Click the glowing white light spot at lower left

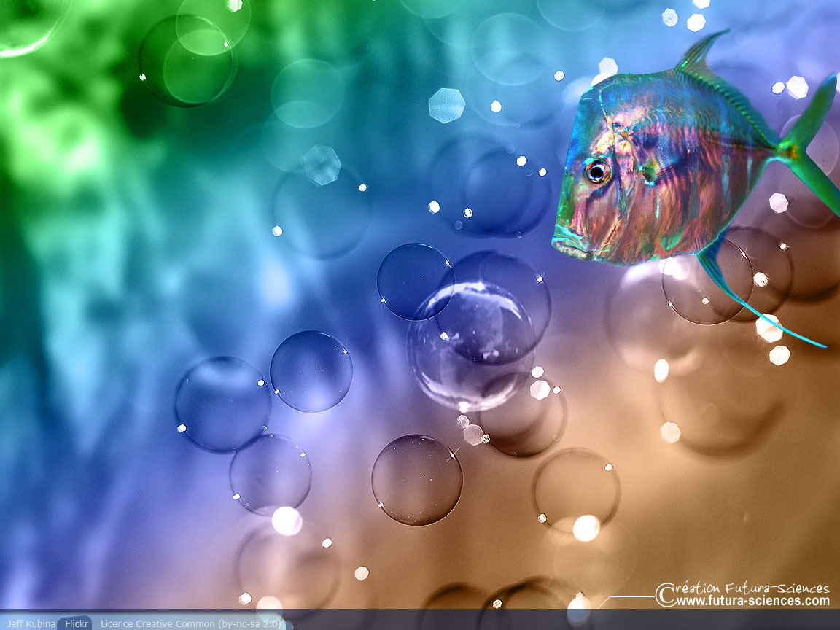[x=286, y=521]
